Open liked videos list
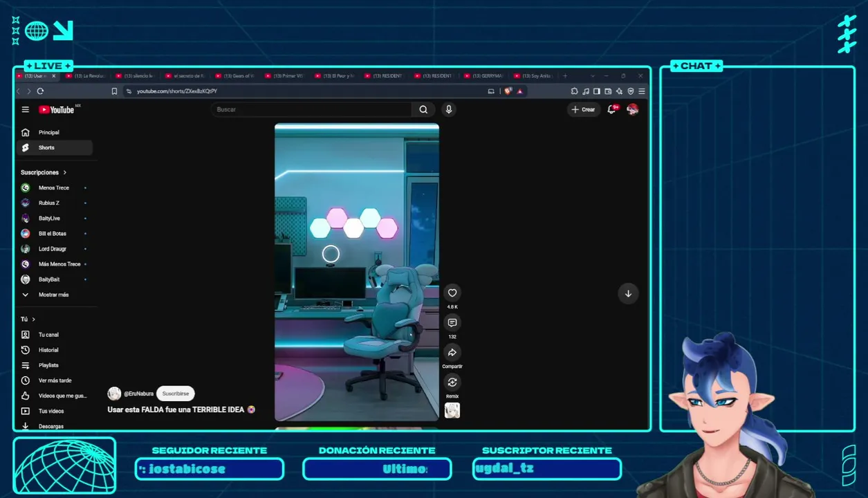868x498 pixels. [x=54, y=396]
